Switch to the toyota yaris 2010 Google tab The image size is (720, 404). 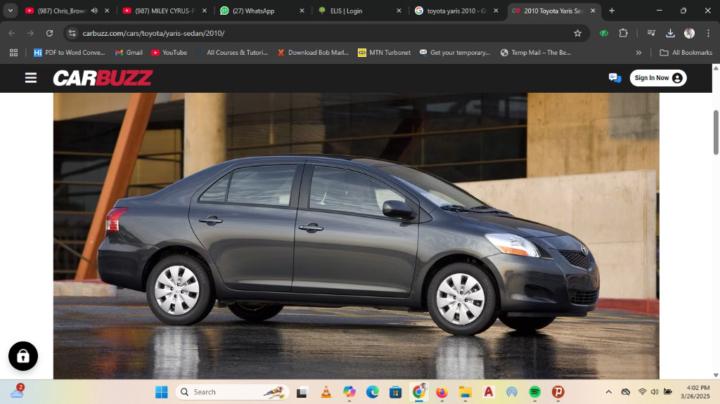(456, 11)
